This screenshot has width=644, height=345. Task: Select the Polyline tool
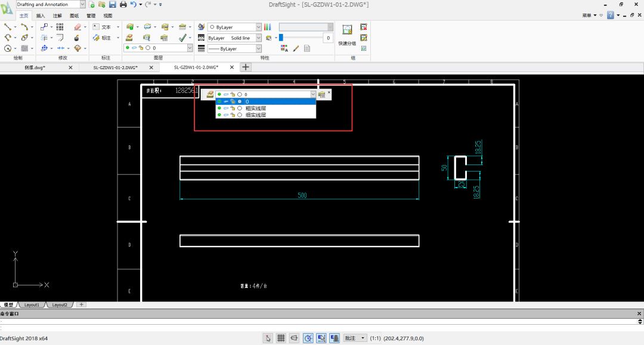tap(24, 27)
